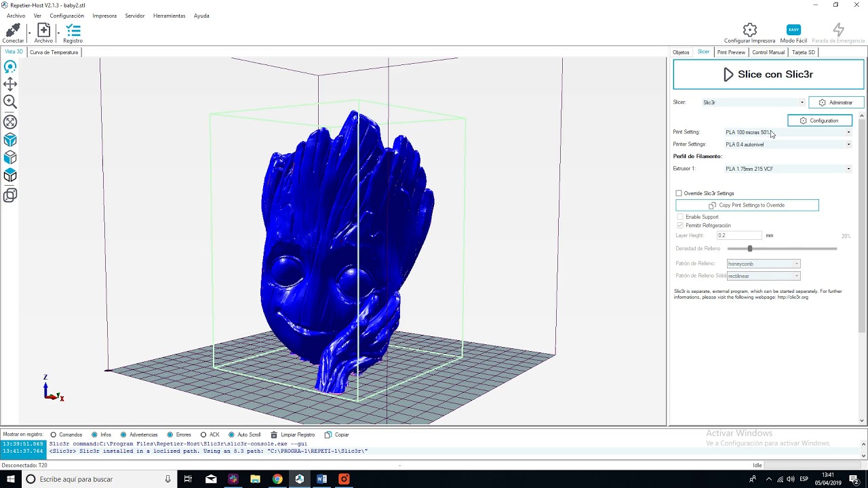Image resolution: width=868 pixels, height=488 pixels.
Task: Toggle Comandos log filter
Action: [53, 434]
